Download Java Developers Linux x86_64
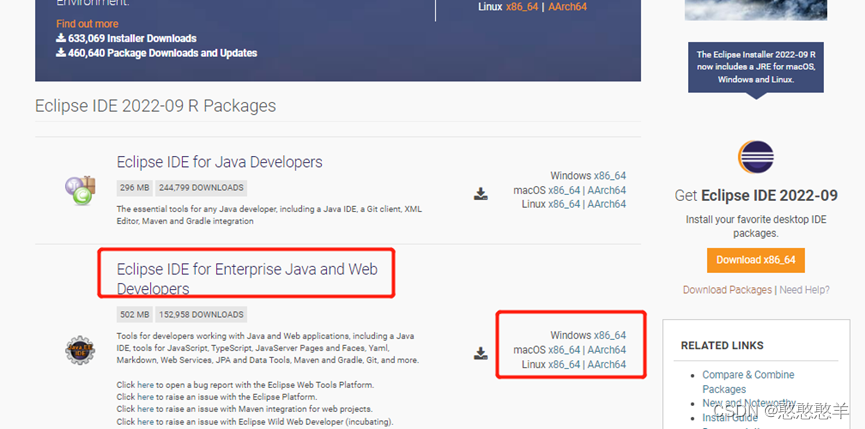865x429 pixels. (x=564, y=204)
